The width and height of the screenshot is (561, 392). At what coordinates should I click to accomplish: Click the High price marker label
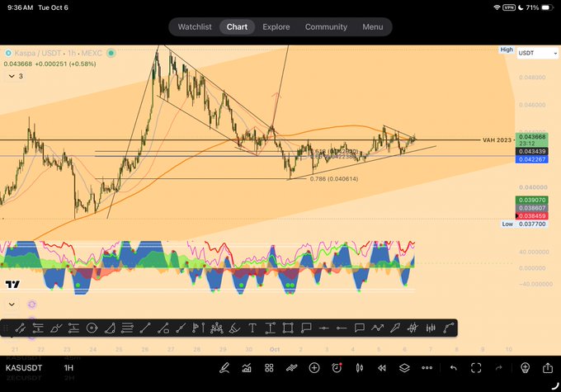507,50
